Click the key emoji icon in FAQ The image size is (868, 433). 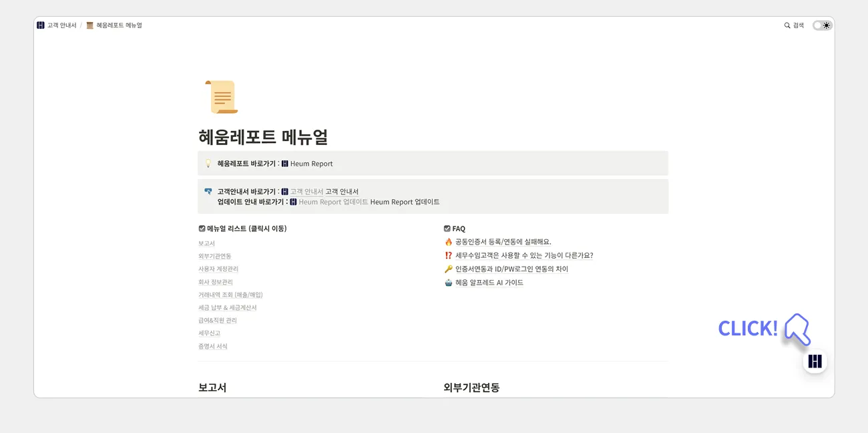pyautogui.click(x=448, y=269)
